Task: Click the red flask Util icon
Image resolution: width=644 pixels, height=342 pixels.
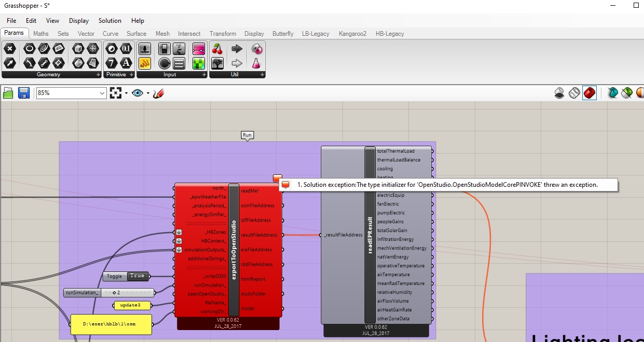Action: click(256, 63)
